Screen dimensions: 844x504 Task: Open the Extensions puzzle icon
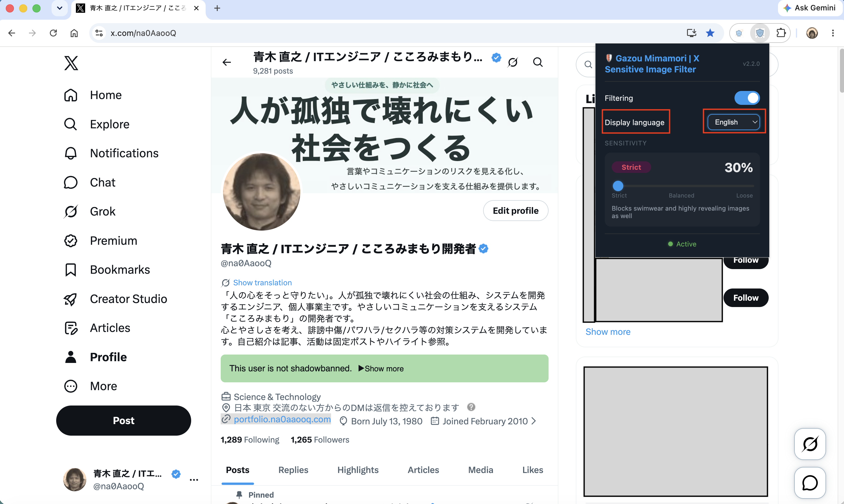(781, 33)
